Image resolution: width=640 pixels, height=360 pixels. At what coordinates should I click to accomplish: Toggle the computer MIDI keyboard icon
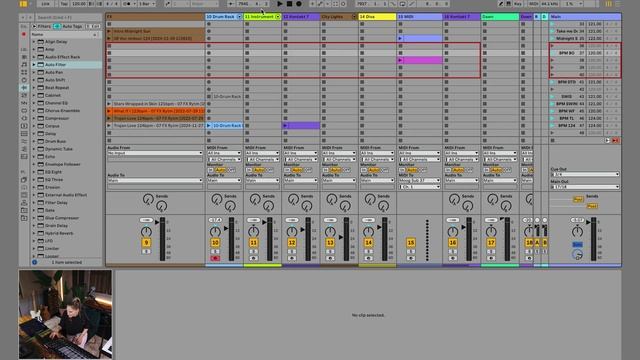(x=509, y=4)
